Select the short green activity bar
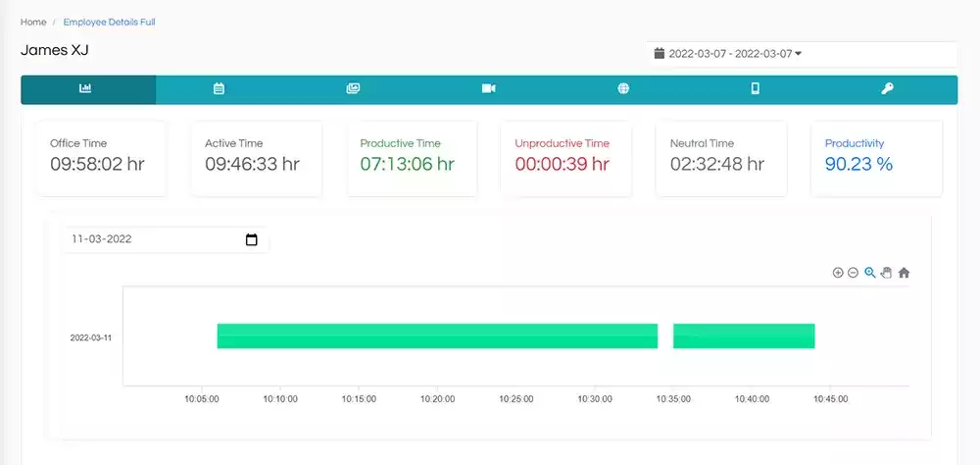Screen dimensions: 980x465 click(x=744, y=336)
